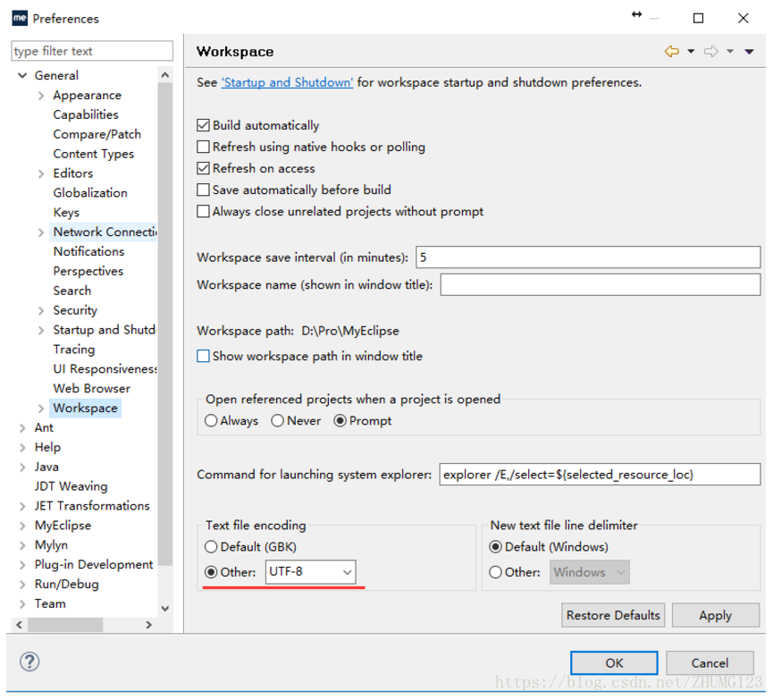Select Keys in the preferences tree
The image size is (773, 700).
click(x=66, y=213)
